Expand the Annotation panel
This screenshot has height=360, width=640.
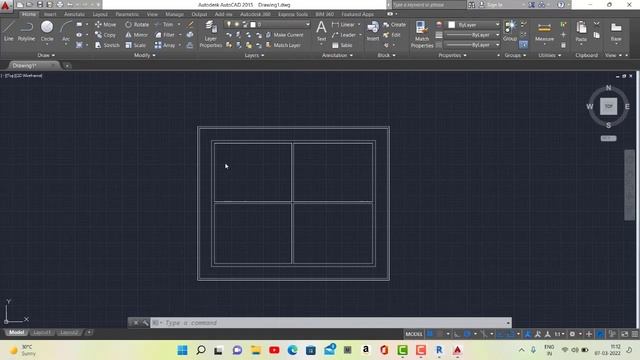(x=337, y=55)
